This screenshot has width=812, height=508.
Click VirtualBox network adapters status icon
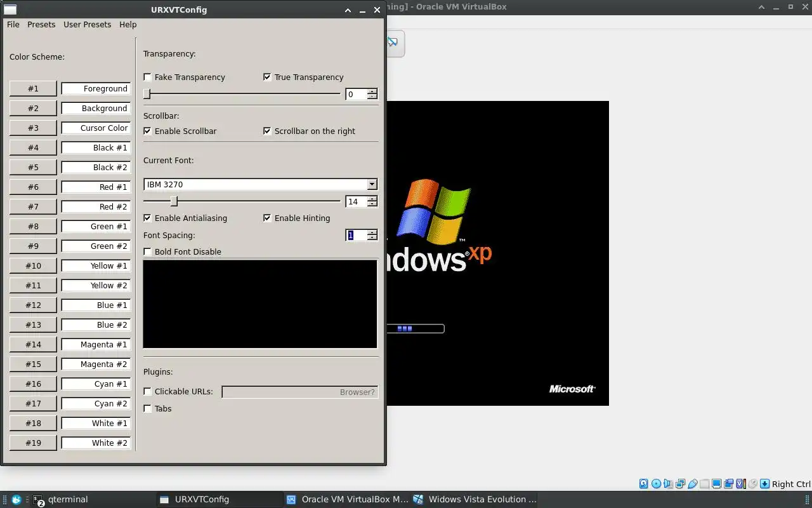[x=681, y=484]
